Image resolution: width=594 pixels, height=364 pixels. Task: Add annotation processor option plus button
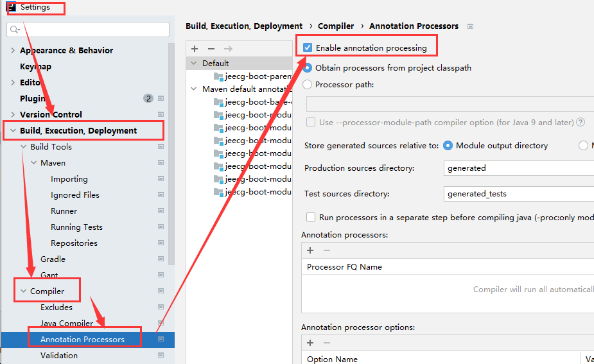click(x=310, y=343)
